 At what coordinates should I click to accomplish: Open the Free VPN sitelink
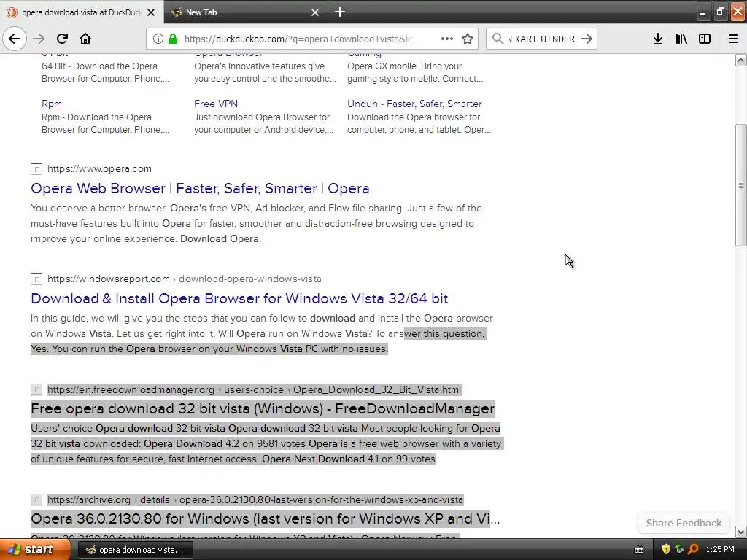point(216,104)
